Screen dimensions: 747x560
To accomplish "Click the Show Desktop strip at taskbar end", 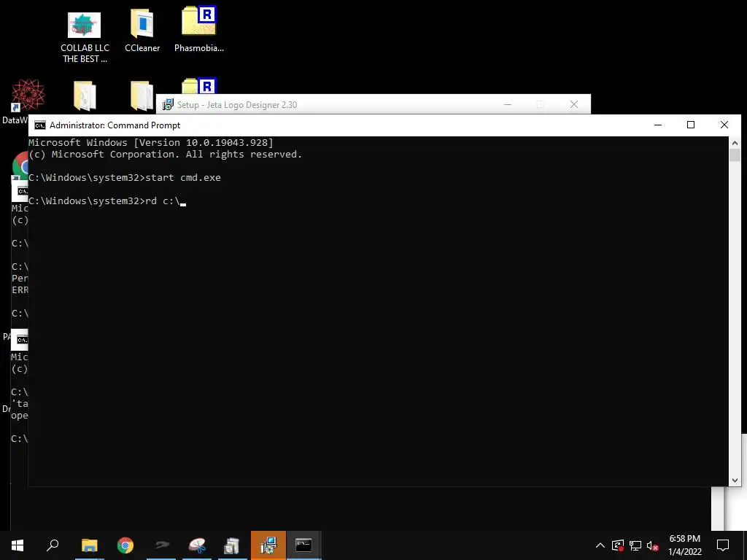I will click(745, 545).
